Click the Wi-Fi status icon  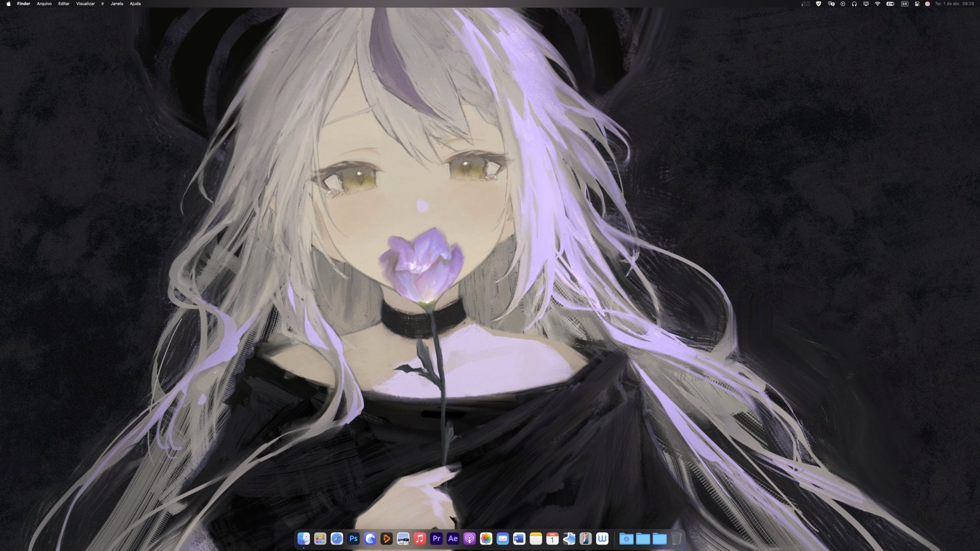point(878,4)
